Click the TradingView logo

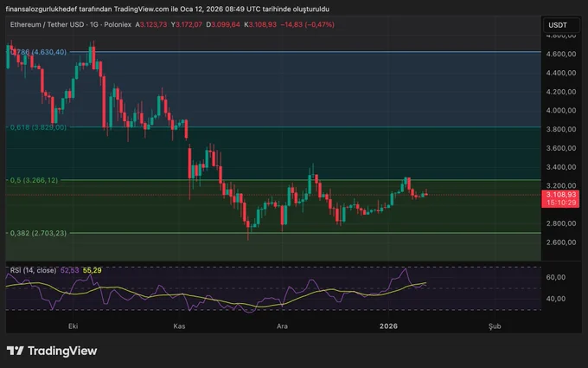(52, 351)
